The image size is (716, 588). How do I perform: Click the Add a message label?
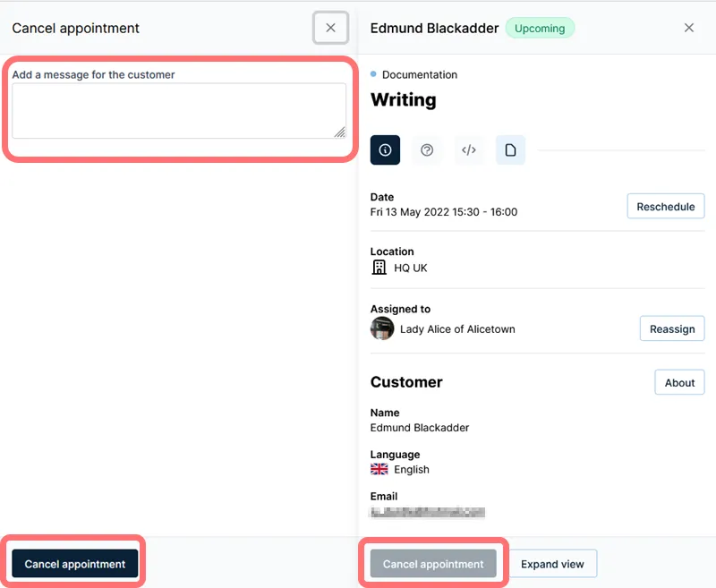93,74
